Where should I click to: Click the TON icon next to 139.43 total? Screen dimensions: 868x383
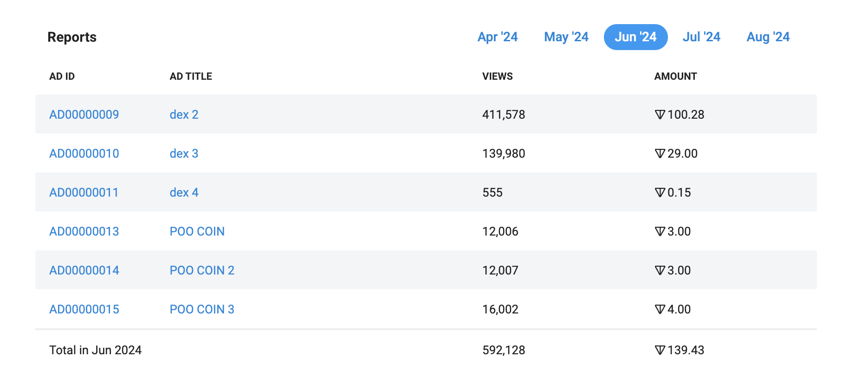[x=660, y=350]
